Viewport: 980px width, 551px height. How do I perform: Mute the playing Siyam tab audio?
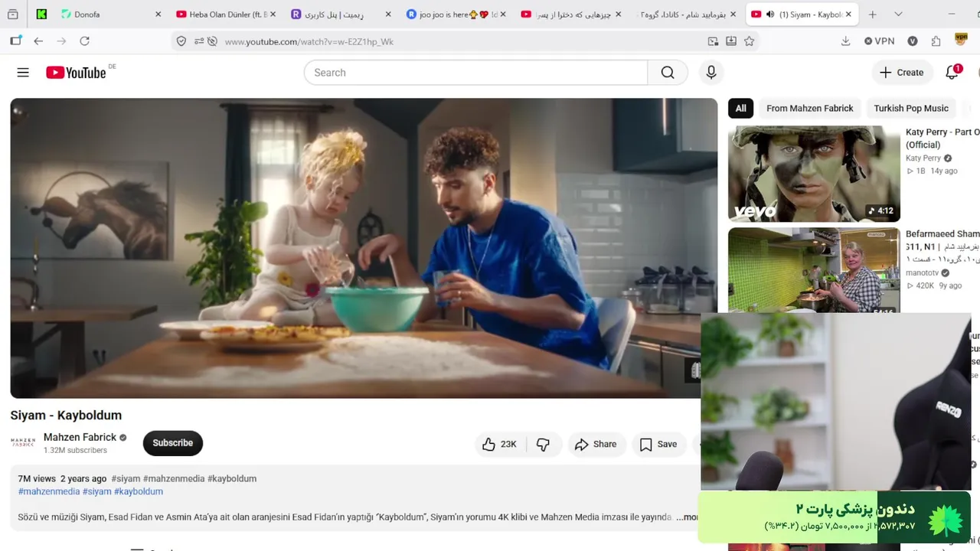pyautogui.click(x=770, y=15)
